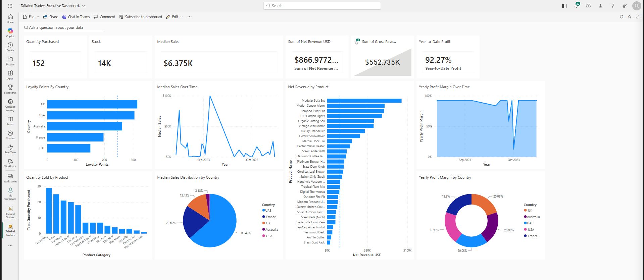Screen dimensions: 644x280
Task: Go to Home in the left navigation
Action: (10, 18)
